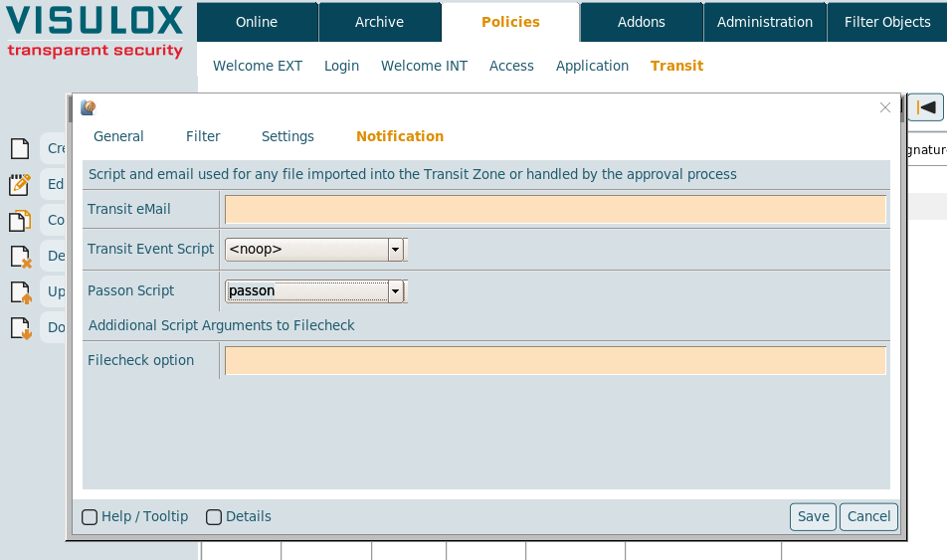The width and height of the screenshot is (947, 560).
Task: Open the Transit Event Script dropdown
Action: pyautogui.click(x=395, y=250)
